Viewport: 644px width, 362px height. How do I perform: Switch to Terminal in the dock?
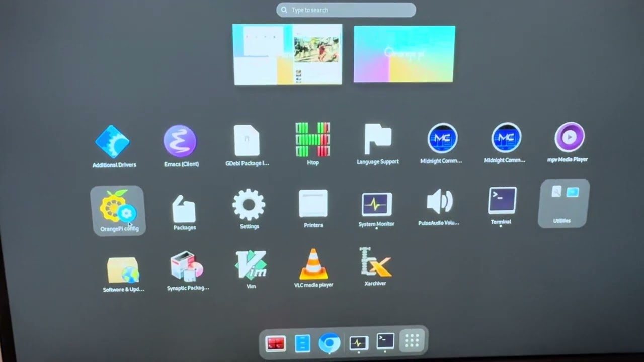click(x=385, y=341)
